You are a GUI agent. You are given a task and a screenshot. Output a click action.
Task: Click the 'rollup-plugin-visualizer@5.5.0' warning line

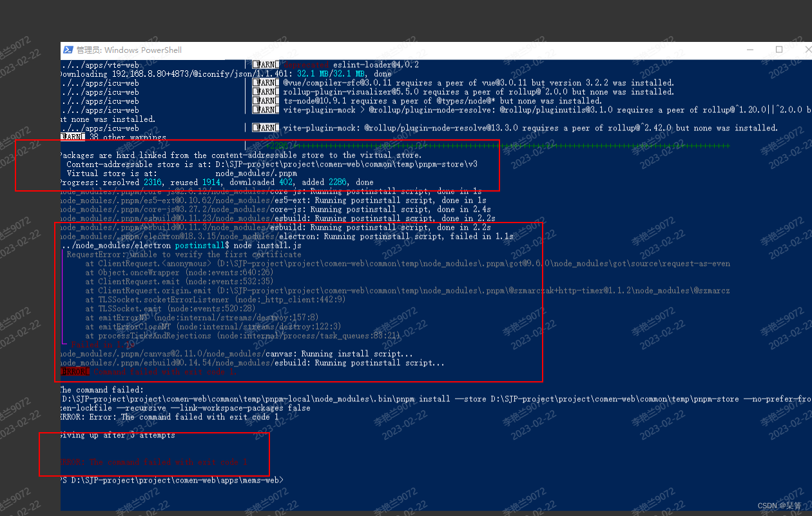pyautogui.click(x=463, y=92)
